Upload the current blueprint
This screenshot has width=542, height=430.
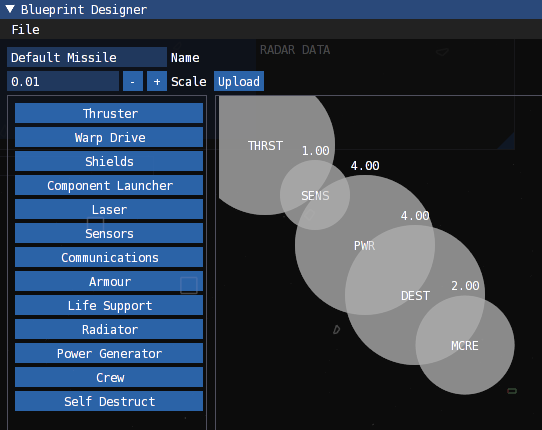(239, 82)
